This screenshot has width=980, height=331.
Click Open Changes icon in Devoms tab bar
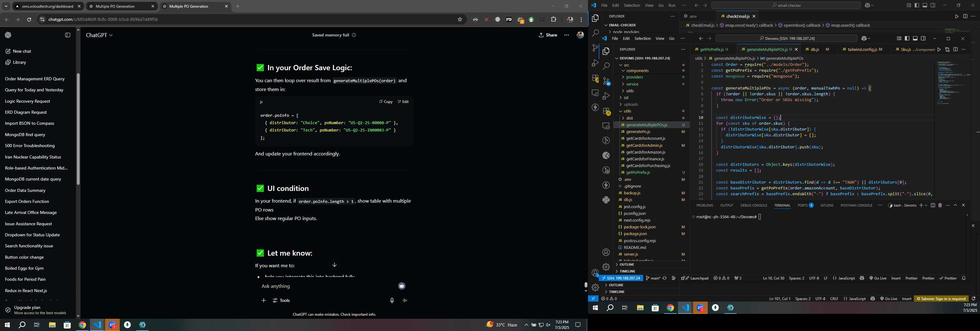point(947,50)
